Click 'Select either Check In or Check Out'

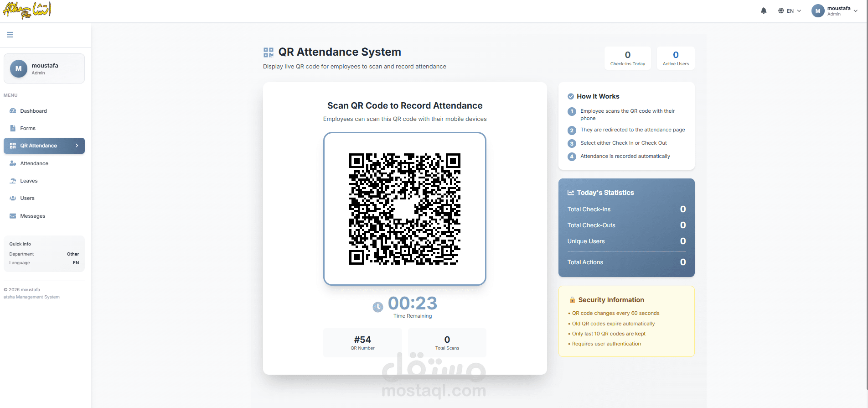[x=623, y=143]
